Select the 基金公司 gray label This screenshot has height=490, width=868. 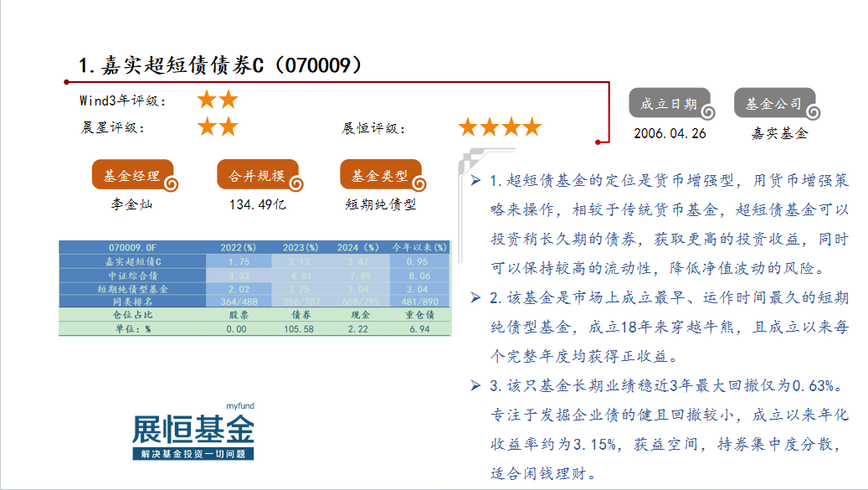click(x=773, y=104)
